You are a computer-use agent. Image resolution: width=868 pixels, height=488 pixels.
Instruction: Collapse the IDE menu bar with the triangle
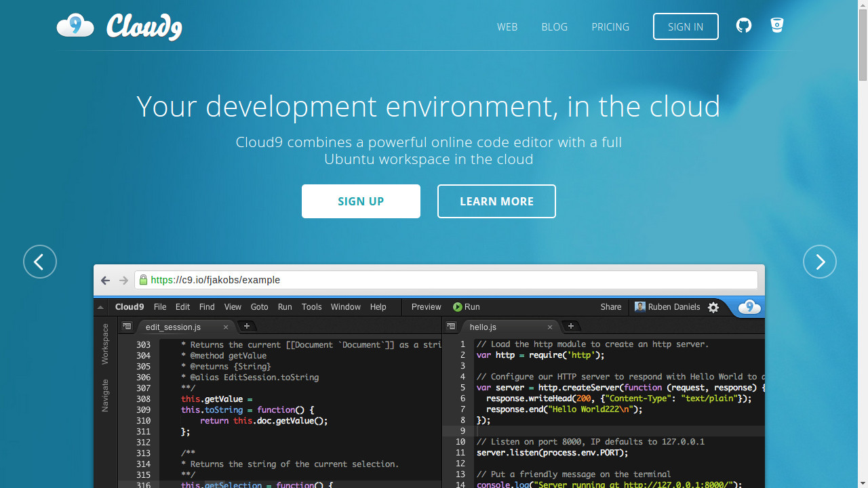(101, 307)
